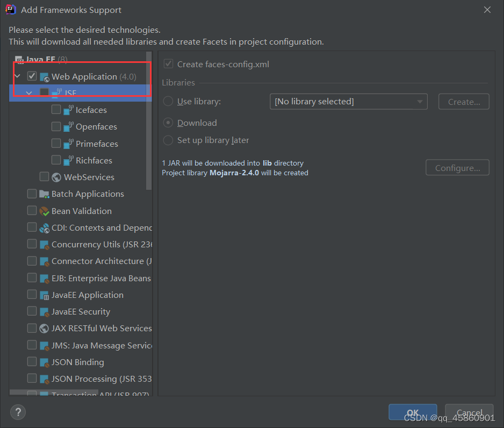Open the No library selected dropdown
504x428 pixels.
tap(348, 102)
